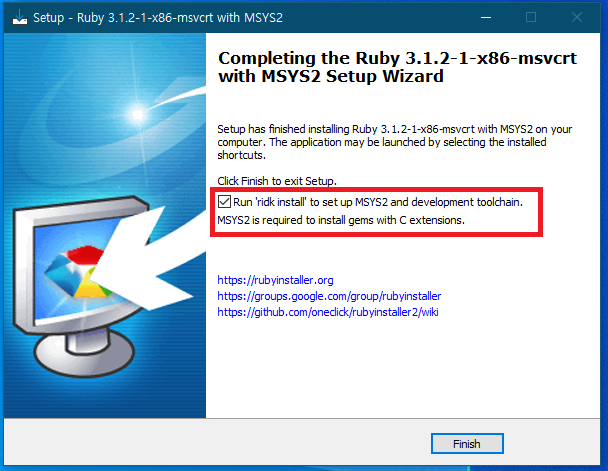Click the 'MSYS2 is required' note text
The width and height of the screenshot is (608, 471).
click(341, 220)
